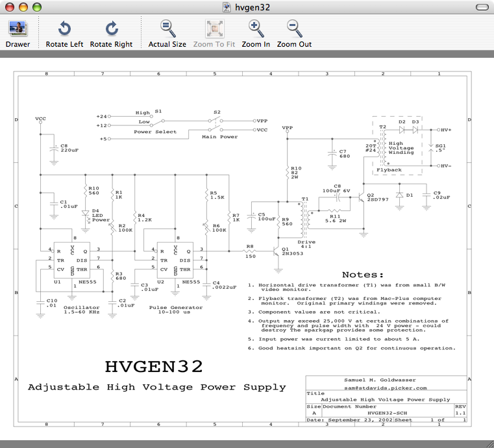Screen dimensions: 494x448
Task: Click the Q1 2N3053 transistor symbol
Action: pyautogui.click(x=277, y=249)
